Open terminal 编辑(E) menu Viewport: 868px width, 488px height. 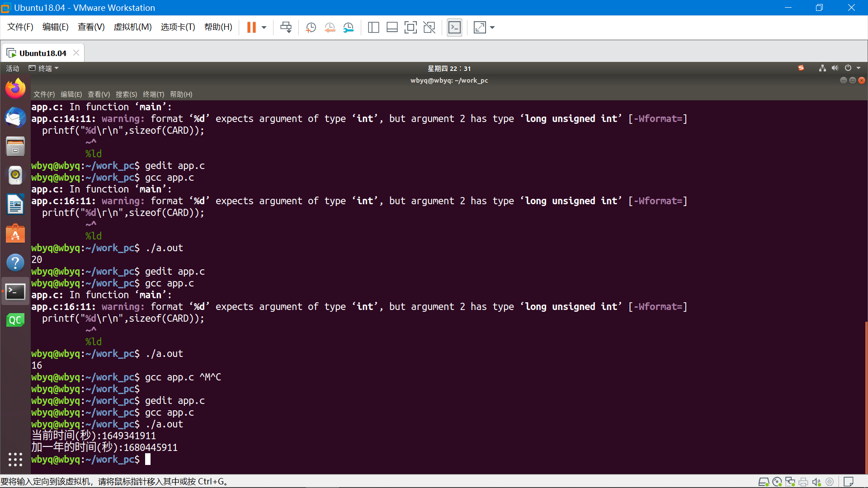coord(71,94)
